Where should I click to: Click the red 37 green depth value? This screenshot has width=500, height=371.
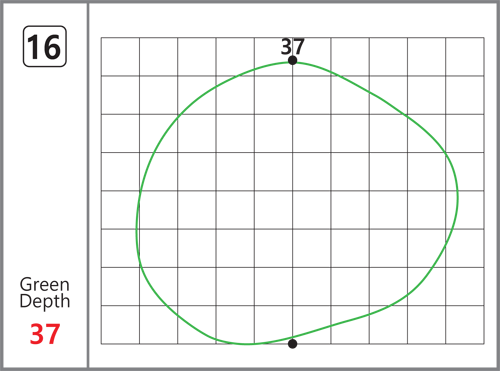click(45, 334)
